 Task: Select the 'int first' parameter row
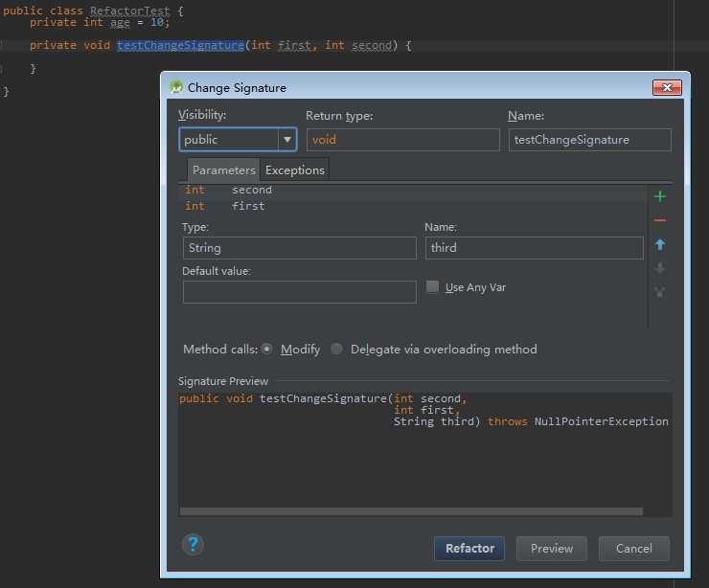[x=414, y=206]
